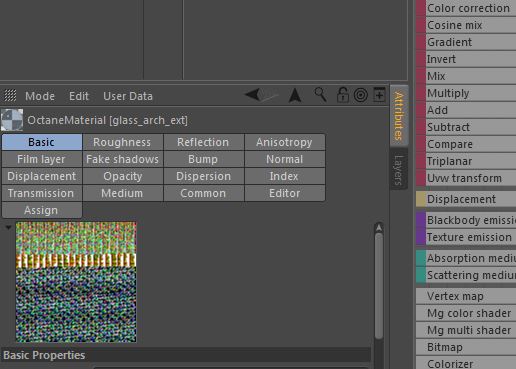Click the back arrow in Attributes toolbar
The height and width of the screenshot is (369, 516).
coord(252,94)
